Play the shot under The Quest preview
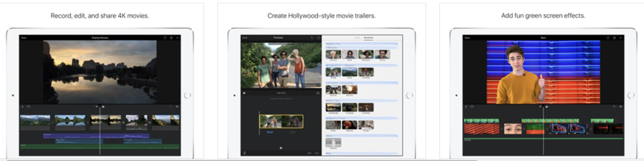Viewport: 644px width, 161px height. [244, 93]
